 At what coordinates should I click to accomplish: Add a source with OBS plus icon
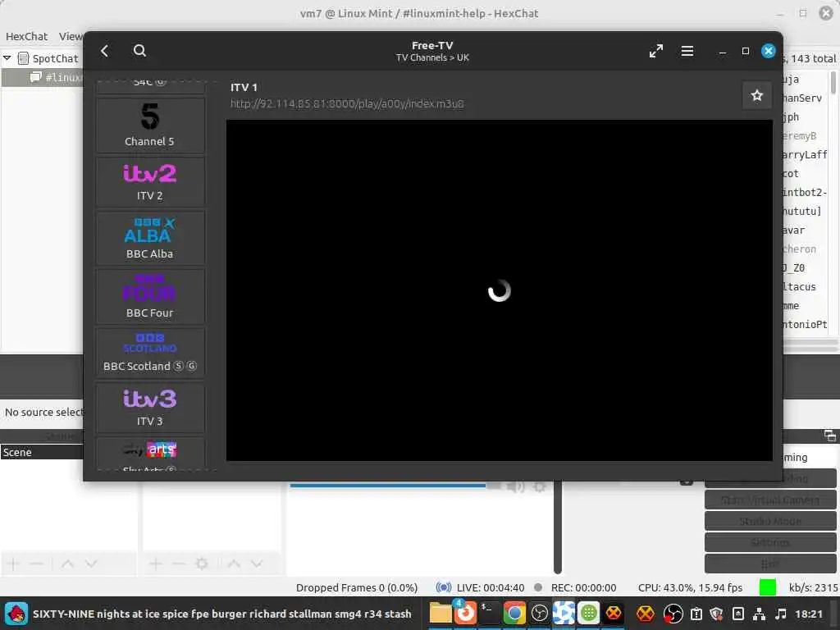point(155,564)
